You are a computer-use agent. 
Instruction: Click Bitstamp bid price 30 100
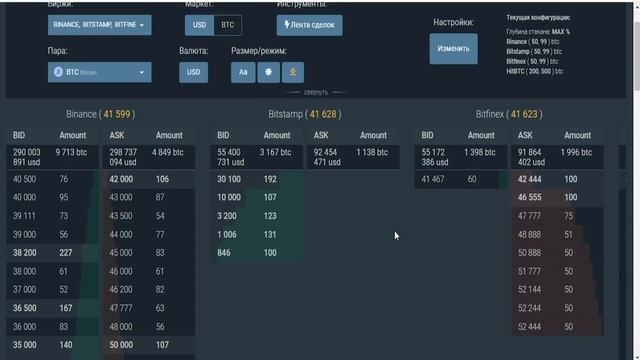click(229, 179)
